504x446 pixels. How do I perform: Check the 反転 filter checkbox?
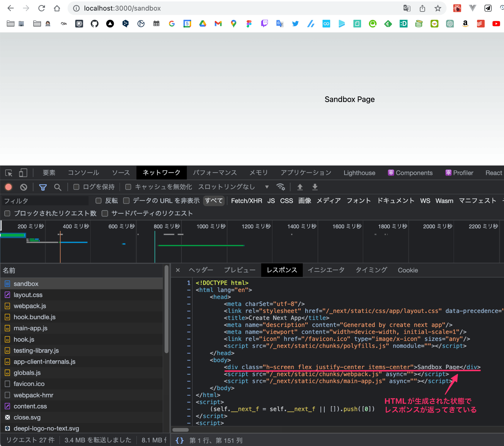click(98, 201)
